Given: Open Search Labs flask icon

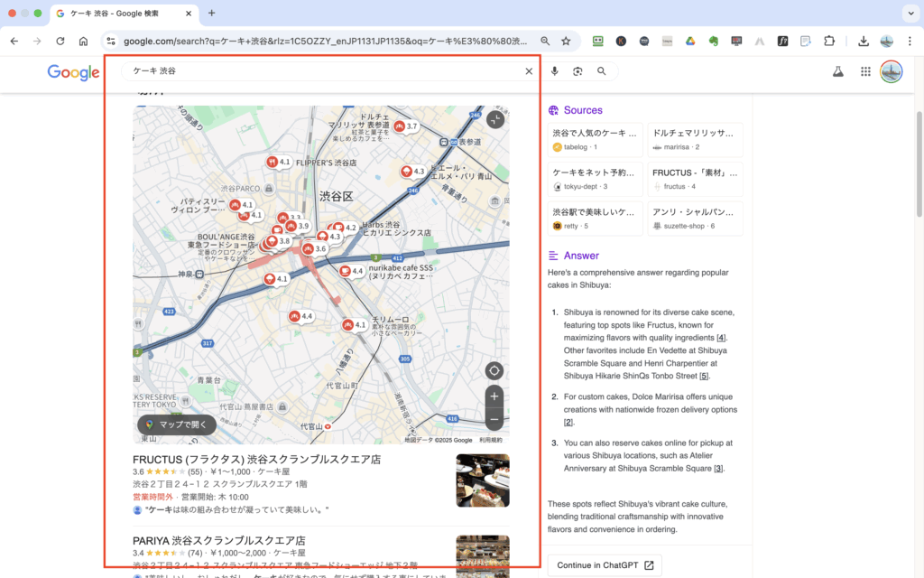Looking at the screenshot, I should click(x=837, y=71).
